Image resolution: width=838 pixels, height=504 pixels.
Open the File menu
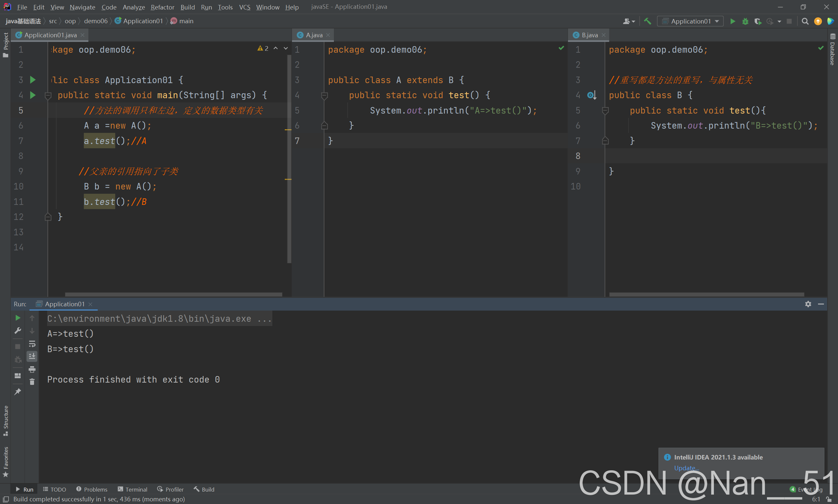pyautogui.click(x=22, y=7)
